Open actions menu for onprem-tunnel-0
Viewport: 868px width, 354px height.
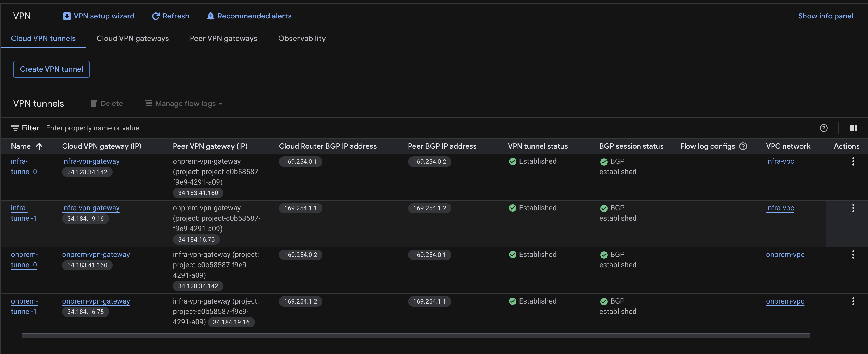pos(853,254)
